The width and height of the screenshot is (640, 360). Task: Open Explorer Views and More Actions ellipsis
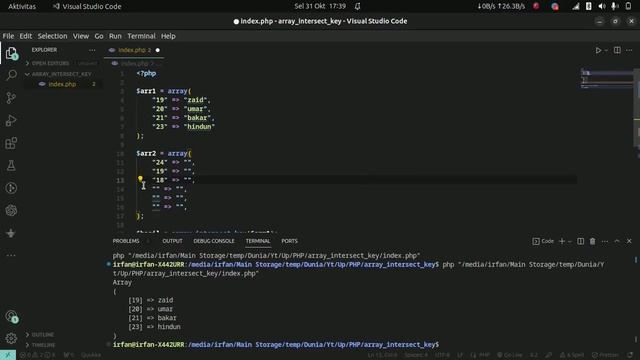92,50
